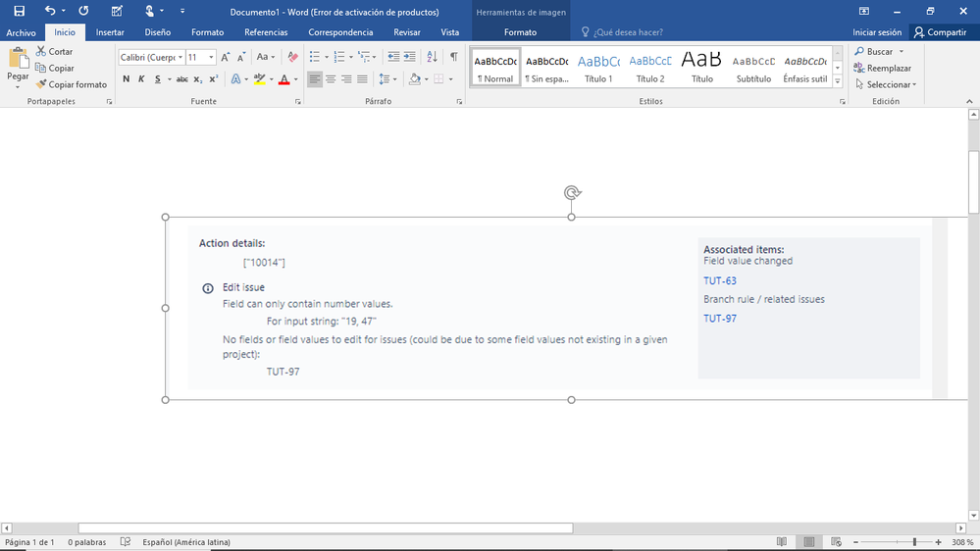The height and width of the screenshot is (551, 980).
Task: Redo with the repeat arrow icon
Action: (83, 11)
